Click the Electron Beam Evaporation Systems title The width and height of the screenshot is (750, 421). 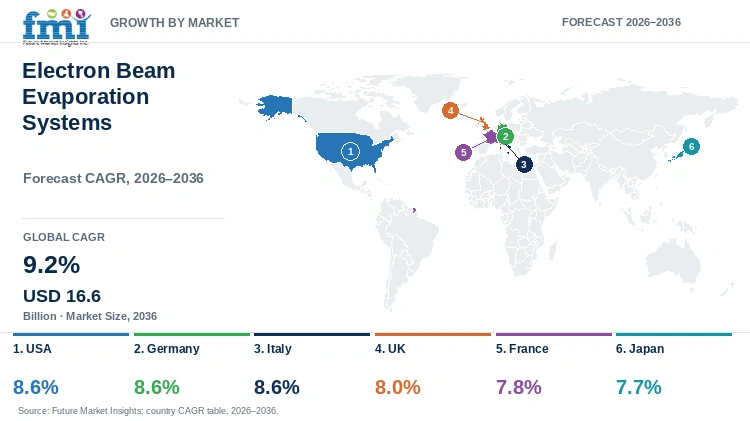99,97
